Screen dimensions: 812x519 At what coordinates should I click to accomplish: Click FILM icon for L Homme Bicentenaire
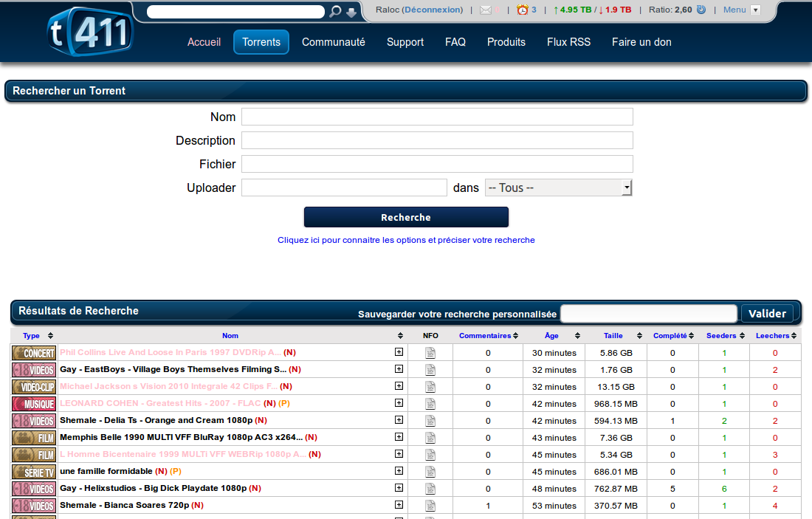coord(34,455)
